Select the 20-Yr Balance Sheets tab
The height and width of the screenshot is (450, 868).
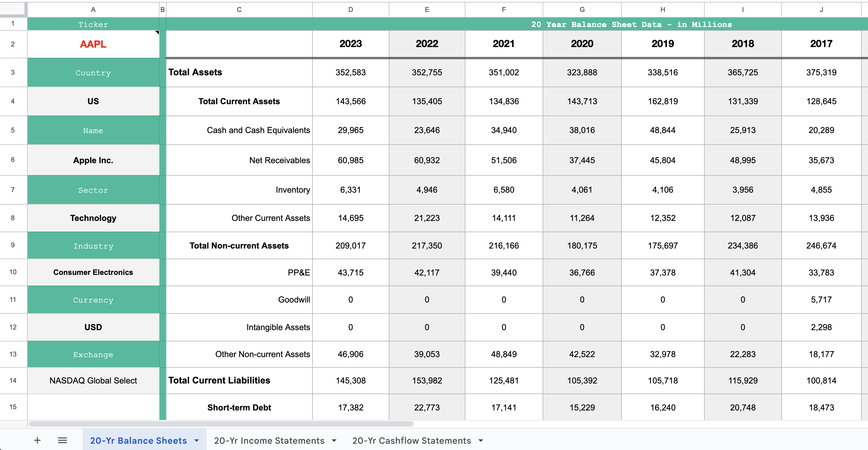coord(138,440)
